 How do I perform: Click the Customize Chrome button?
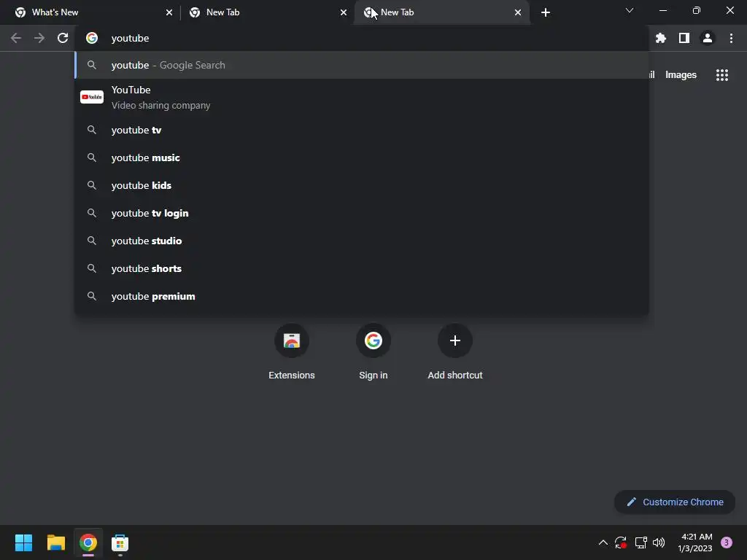pyautogui.click(x=675, y=502)
